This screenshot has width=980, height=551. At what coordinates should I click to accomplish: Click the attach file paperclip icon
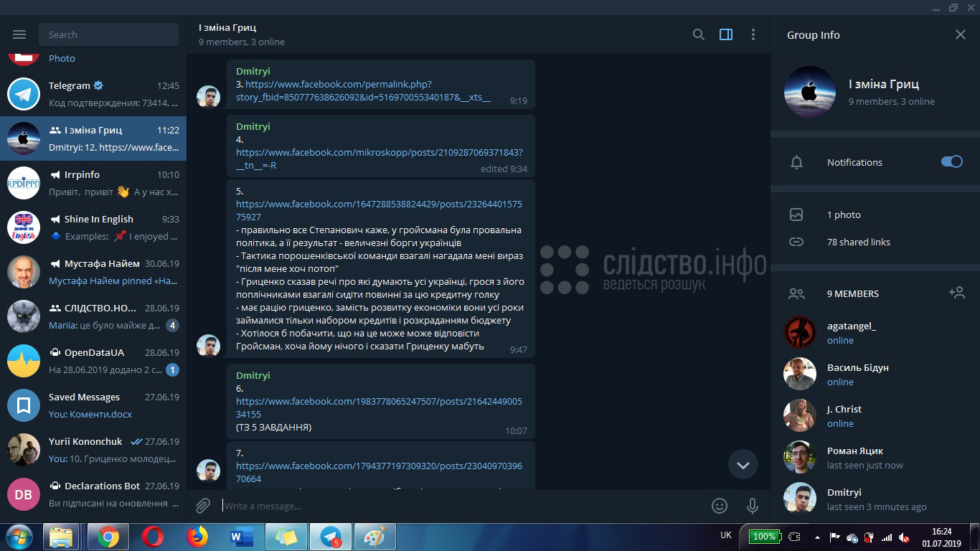coord(203,506)
